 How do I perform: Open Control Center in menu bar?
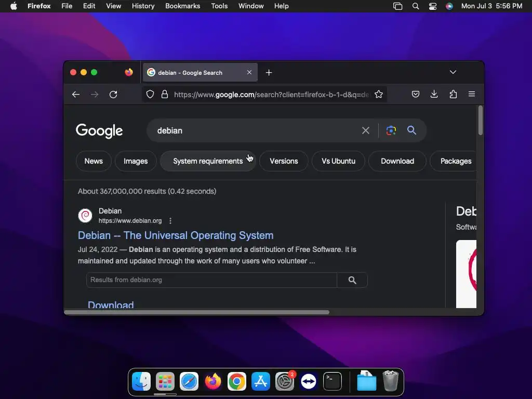click(x=433, y=6)
